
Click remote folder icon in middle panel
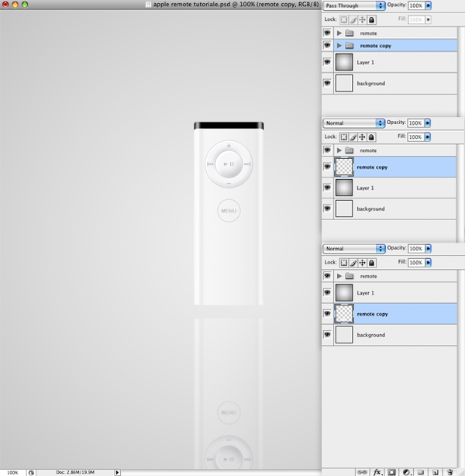point(350,150)
